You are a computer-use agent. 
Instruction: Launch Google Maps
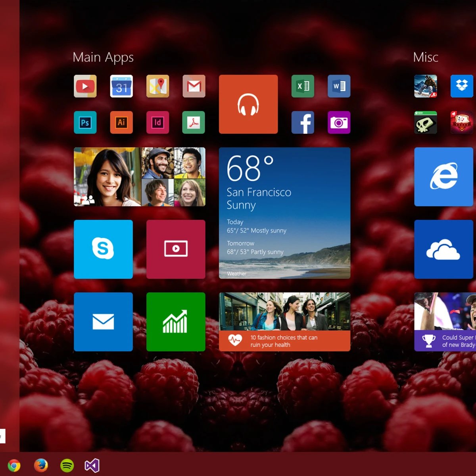pyautogui.click(x=157, y=86)
